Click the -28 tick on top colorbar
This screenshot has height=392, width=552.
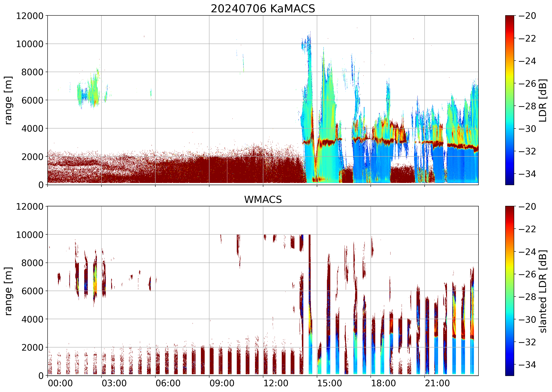[x=527, y=106]
